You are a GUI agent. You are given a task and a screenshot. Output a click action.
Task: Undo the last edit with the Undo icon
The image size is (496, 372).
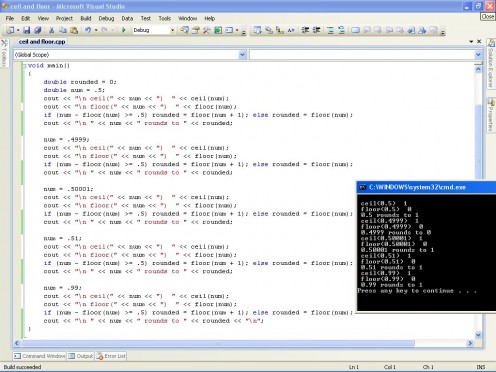(x=88, y=30)
